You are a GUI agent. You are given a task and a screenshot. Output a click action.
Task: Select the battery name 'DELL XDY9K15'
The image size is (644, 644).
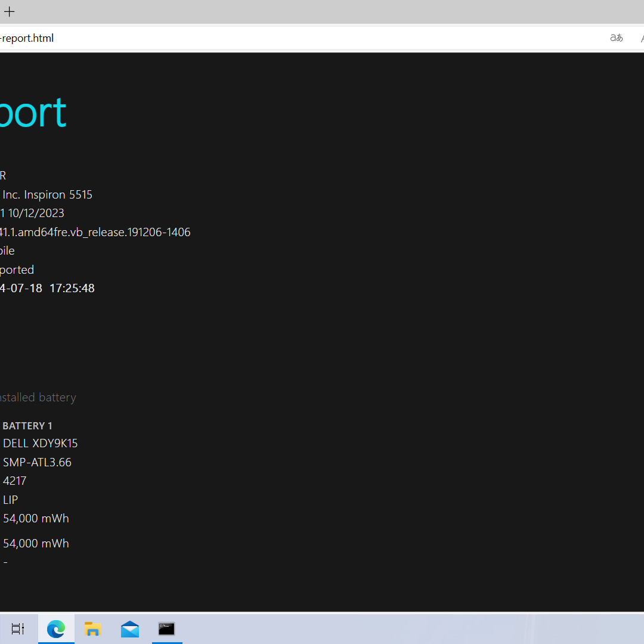point(41,444)
